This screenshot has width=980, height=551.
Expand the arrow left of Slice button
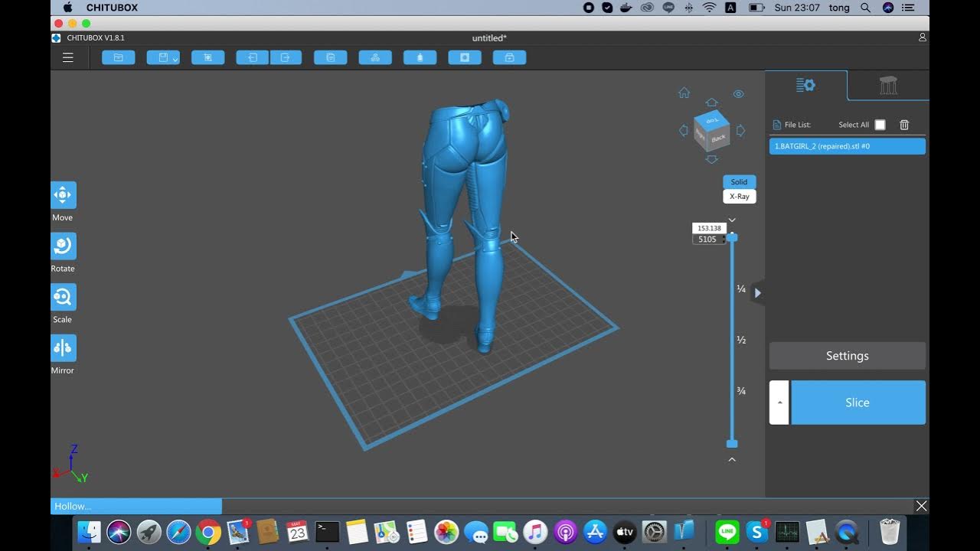tap(779, 403)
